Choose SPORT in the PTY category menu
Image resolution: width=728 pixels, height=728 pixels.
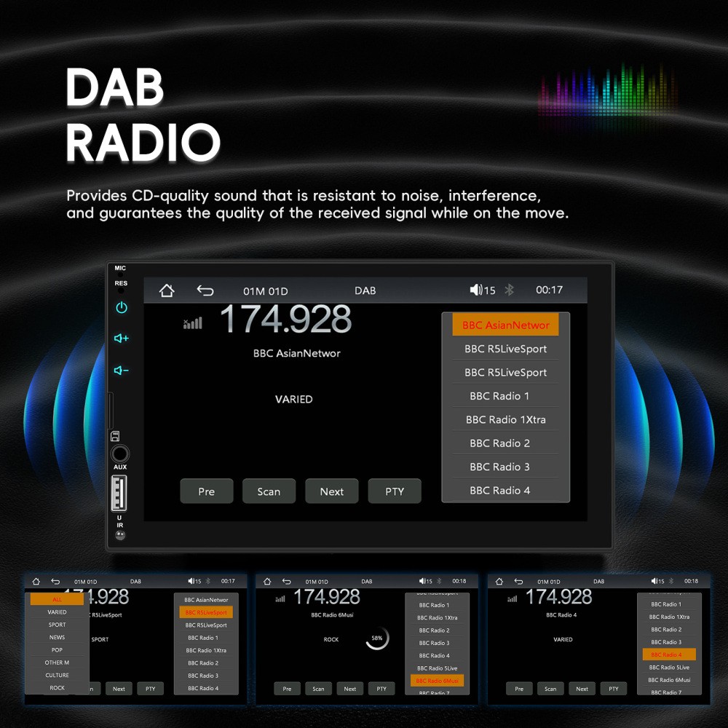click(x=57, y=625)
